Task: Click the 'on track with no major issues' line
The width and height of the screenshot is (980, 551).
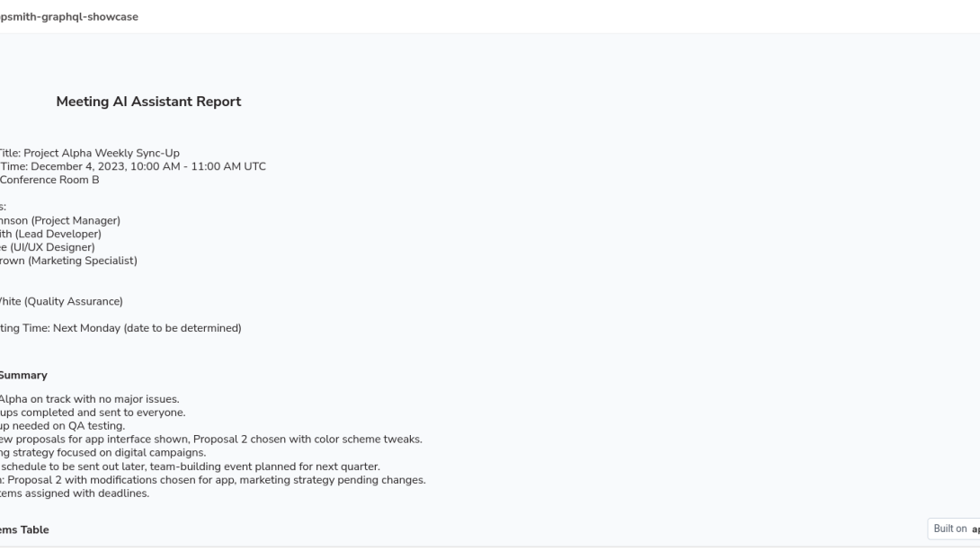Action: pos(89,399)
